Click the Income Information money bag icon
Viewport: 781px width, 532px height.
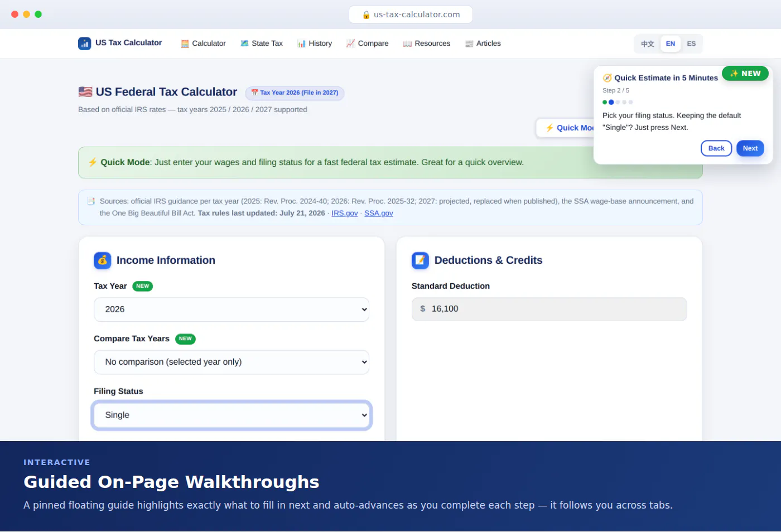[103, 260]
